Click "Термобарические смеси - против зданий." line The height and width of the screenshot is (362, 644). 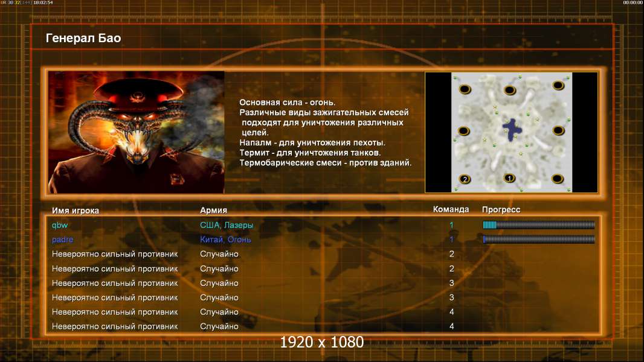pos(325,163)
